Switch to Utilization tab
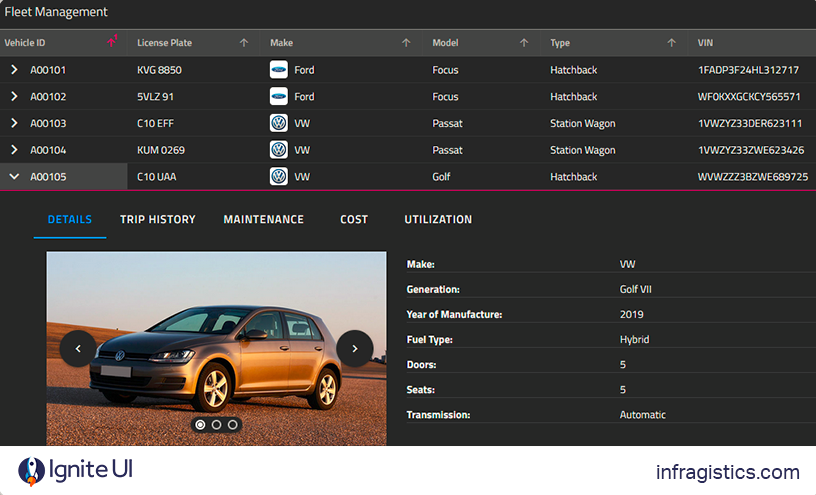The image size is (816, 495). pyautogui.click(x=438, y=220)
